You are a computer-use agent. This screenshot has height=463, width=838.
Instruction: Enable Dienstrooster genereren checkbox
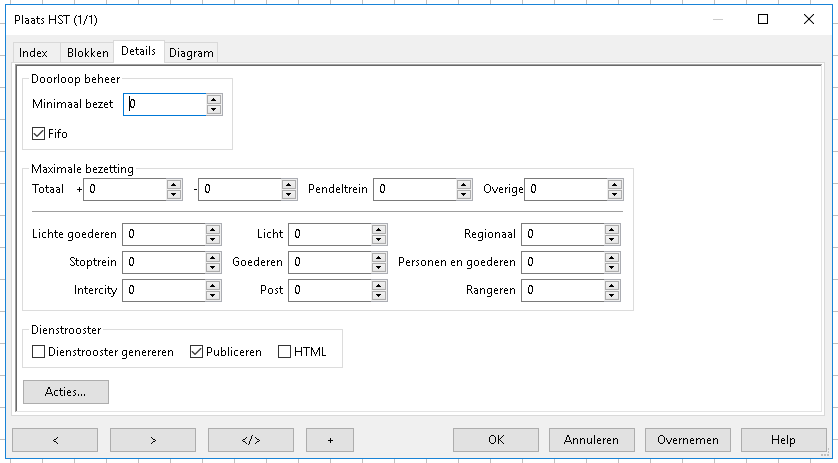pos(40,352)
